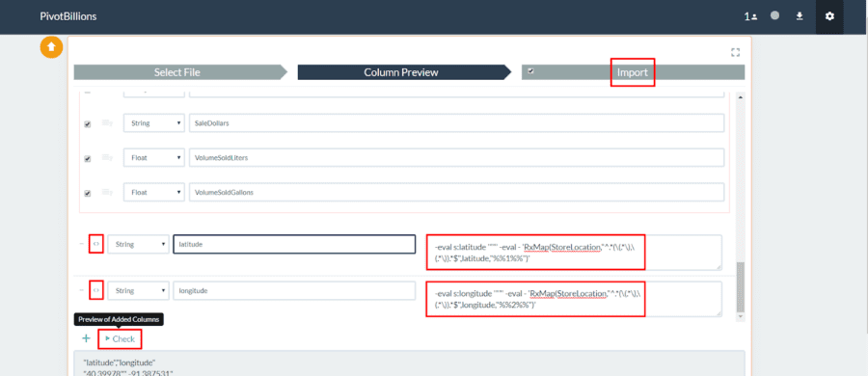Click the SaleDollars column name field
Viewport: 868px width, 376px height.
(457, 123)
